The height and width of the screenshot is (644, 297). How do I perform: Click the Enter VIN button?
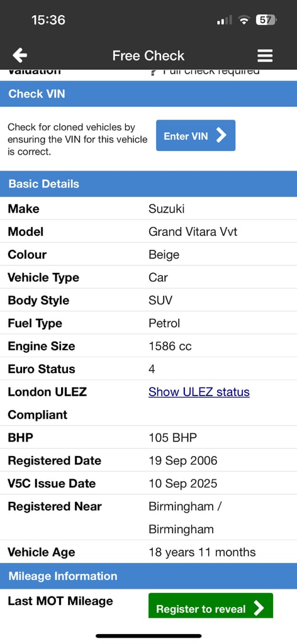[196, 136]
